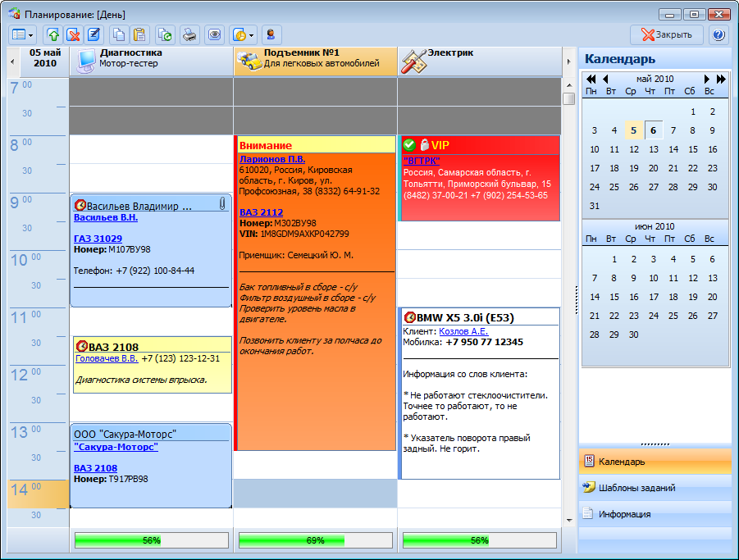The height and width of the screenshot is (560, 739).
Task: Jump back one year in calendar
Action: 591,80
